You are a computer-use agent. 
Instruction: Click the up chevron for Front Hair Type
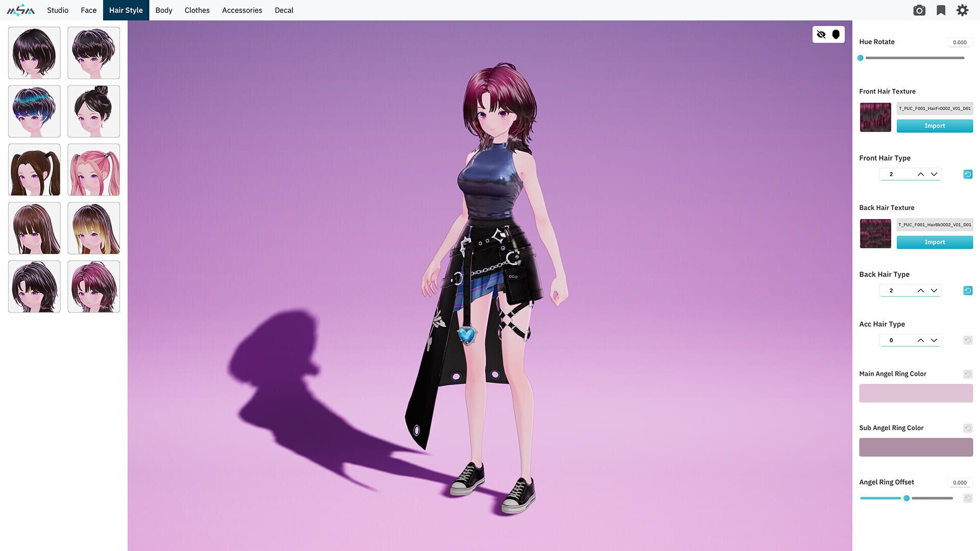point(921,174)
